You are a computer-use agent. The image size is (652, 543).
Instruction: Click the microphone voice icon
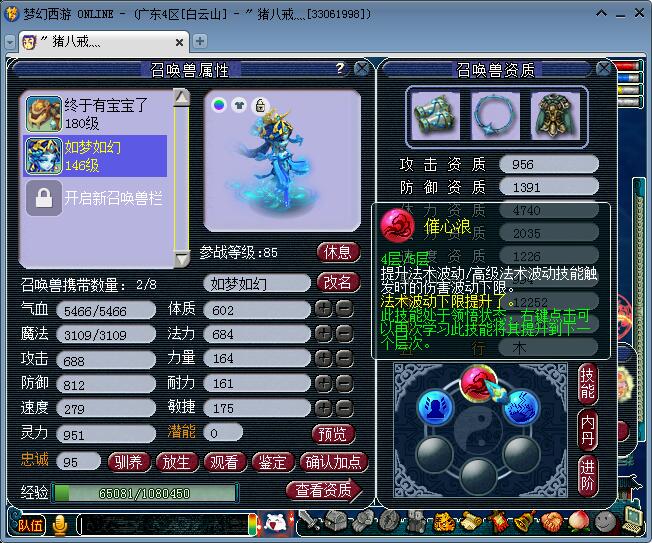click(x=60, y=525)
